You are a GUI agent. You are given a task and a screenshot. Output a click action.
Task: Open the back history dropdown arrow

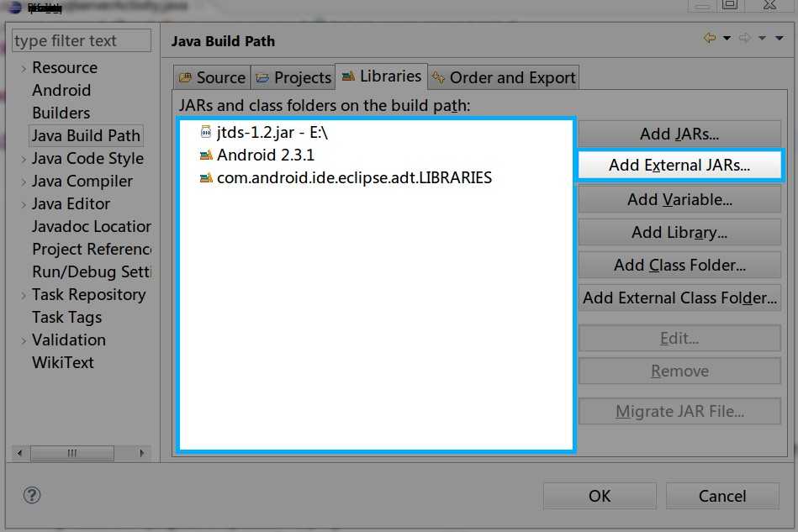click(727, 38)
